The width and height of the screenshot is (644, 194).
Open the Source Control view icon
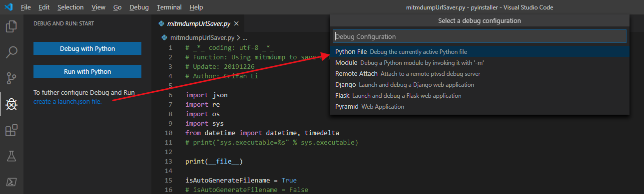11,78
